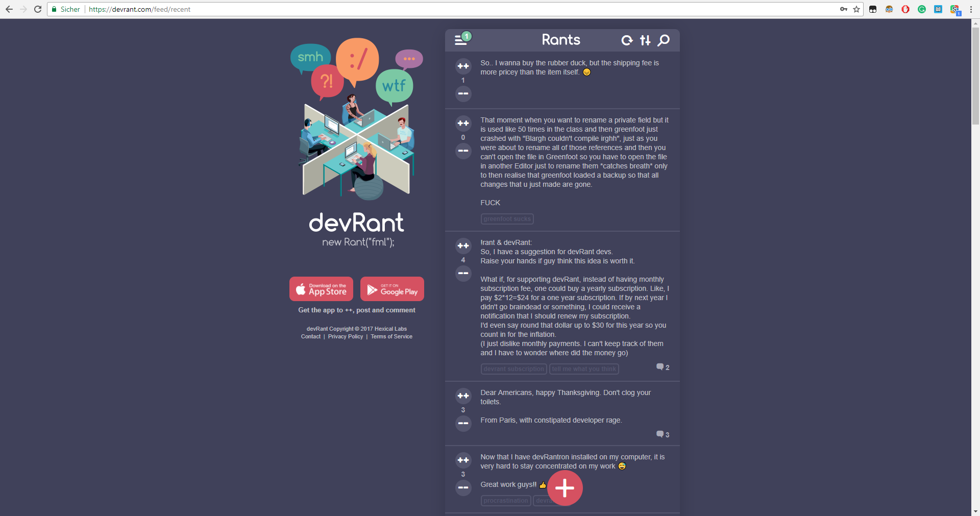Open the Grammarly extension icon

[922, 9]
